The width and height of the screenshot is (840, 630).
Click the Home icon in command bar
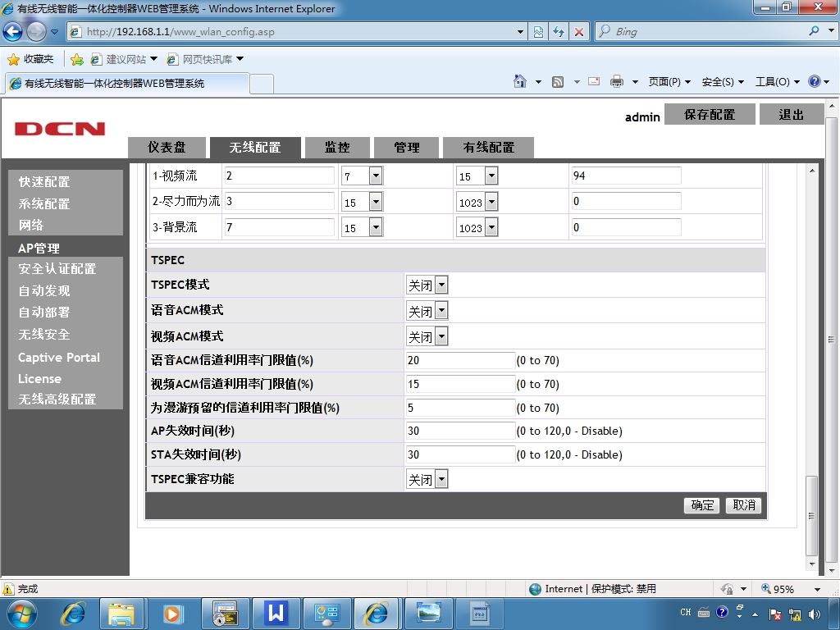tap(519, 81)
